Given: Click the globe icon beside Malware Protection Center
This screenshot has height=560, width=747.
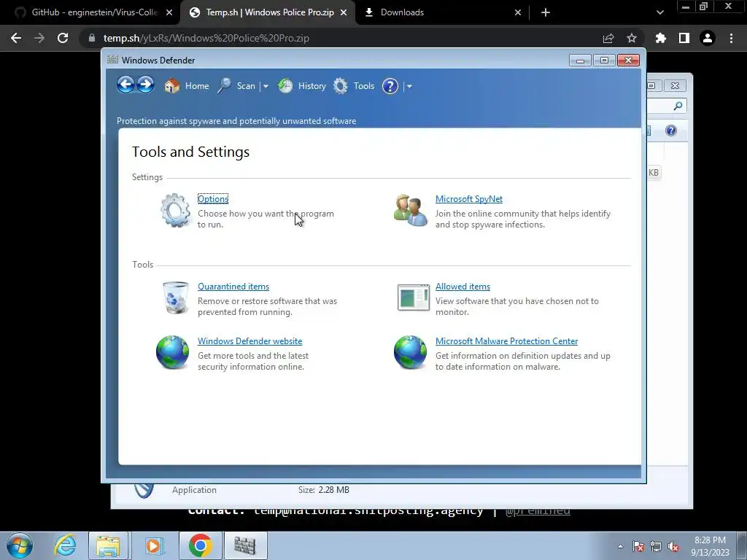Looking at the screenshot, I should [410, 352].
